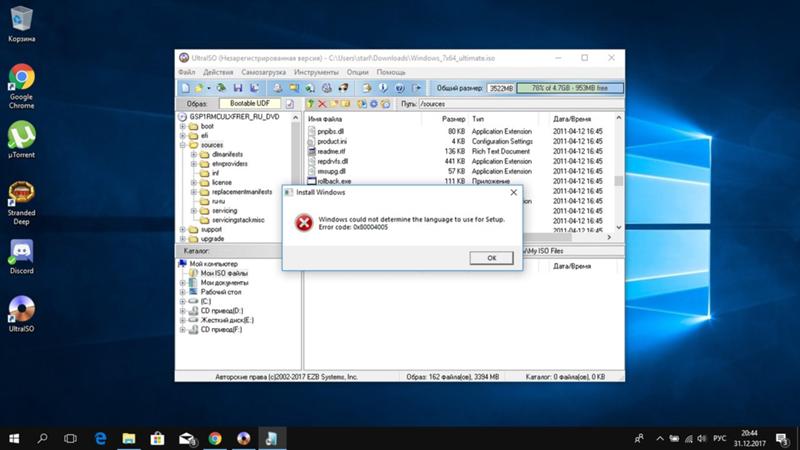The image size is (800, 450).
Task: Click the Save floppy-disk toolbar icon
Action: (x=238, y=88)
